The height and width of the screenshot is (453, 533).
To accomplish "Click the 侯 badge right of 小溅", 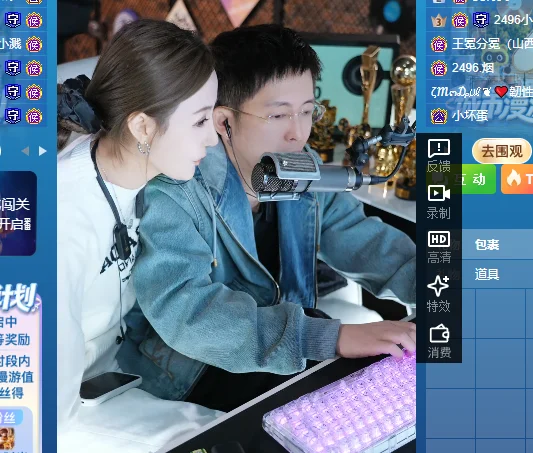I will [34, 45].
